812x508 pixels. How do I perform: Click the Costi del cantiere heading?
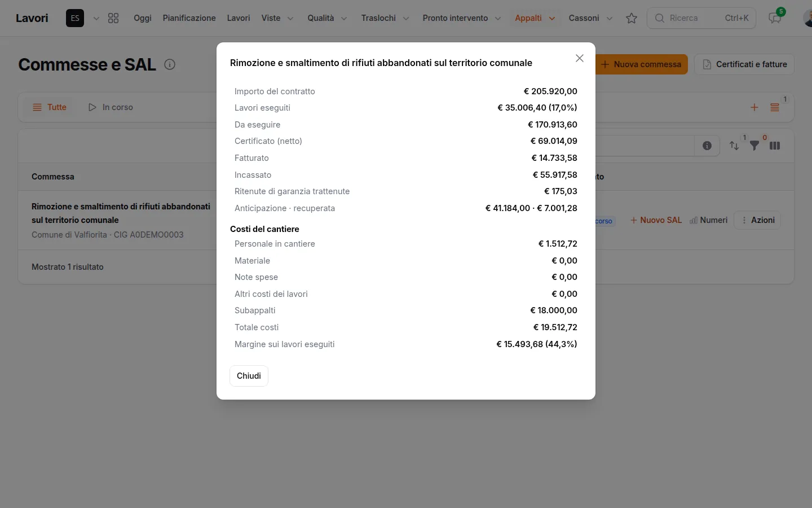pyautogui.click(x=264, y=229)
